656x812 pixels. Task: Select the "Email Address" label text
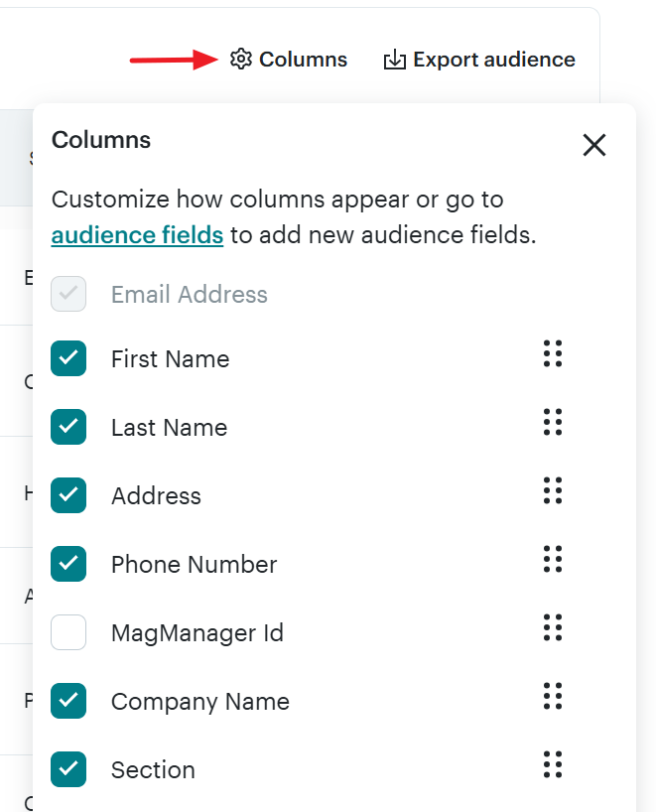pos(190,295)
